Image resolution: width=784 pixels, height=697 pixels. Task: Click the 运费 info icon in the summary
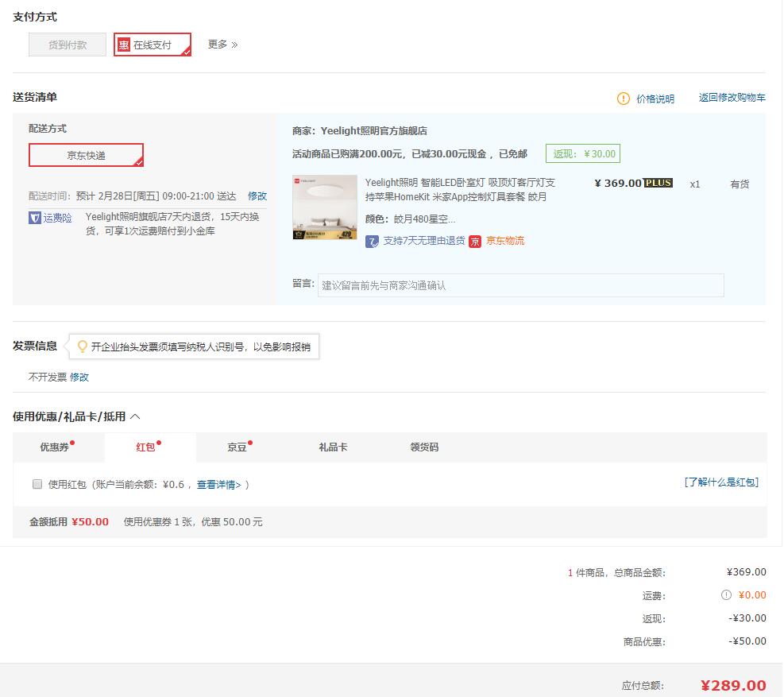click(x=726, y=595)
